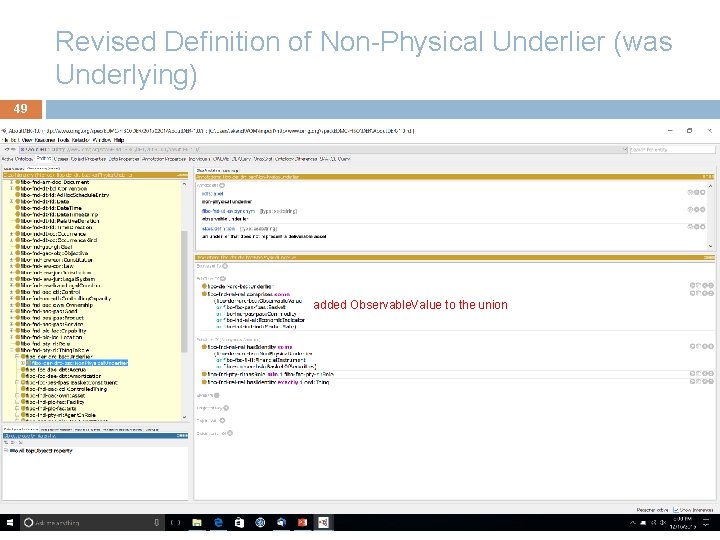This screenshot has height=540, width=720.
Task: Remove the comprises some restriction row
Action: pos(705,293)
